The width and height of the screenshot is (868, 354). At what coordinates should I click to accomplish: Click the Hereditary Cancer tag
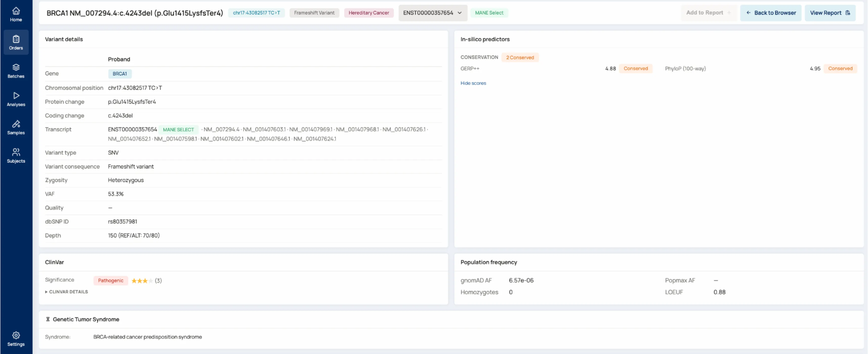369,13
